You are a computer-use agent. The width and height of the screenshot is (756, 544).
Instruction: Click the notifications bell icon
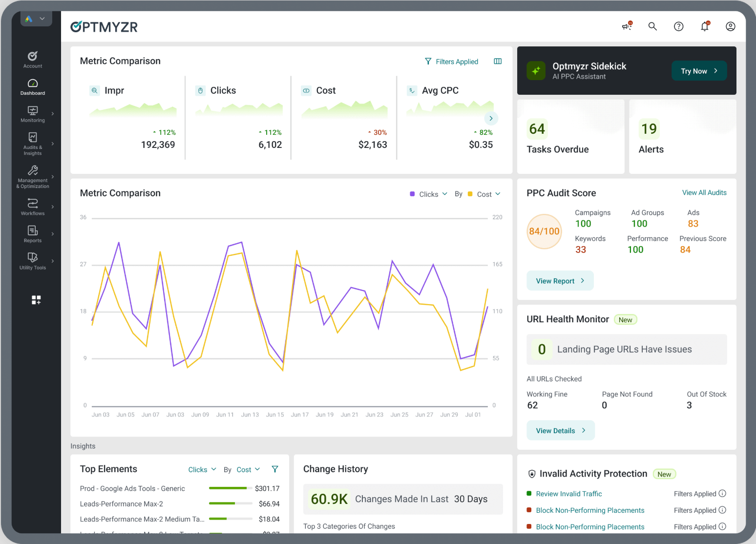click(705, 26)
